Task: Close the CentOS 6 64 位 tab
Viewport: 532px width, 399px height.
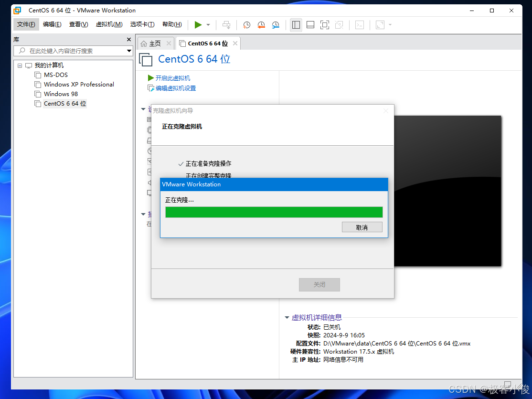Action: pos(235,43)
